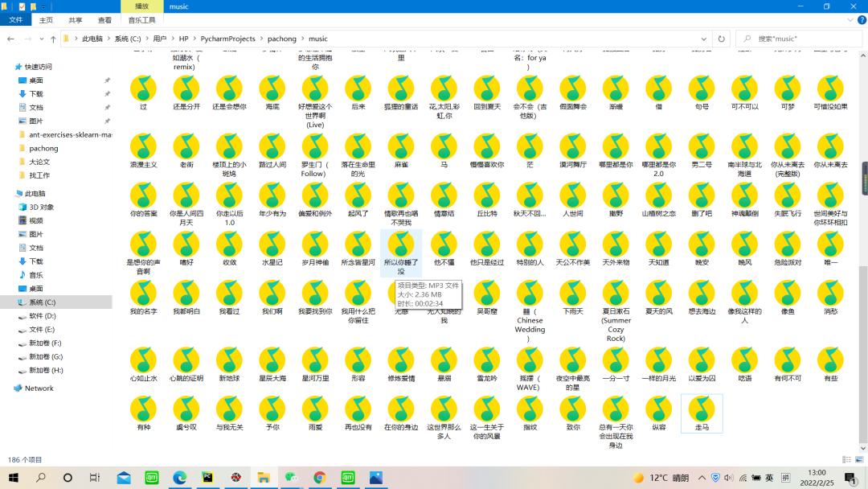Select the music file 消愁
The image size is (868, 489).
[830, 297]
